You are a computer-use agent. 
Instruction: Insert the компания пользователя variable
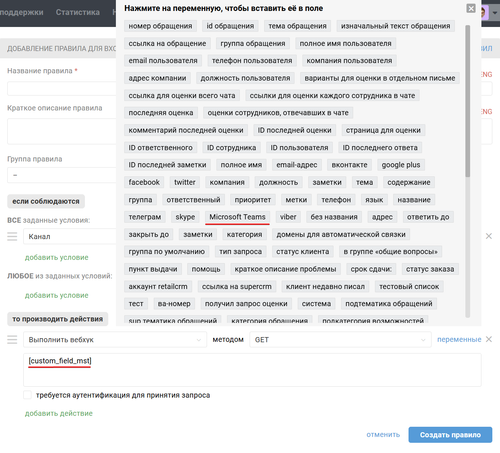349,61
